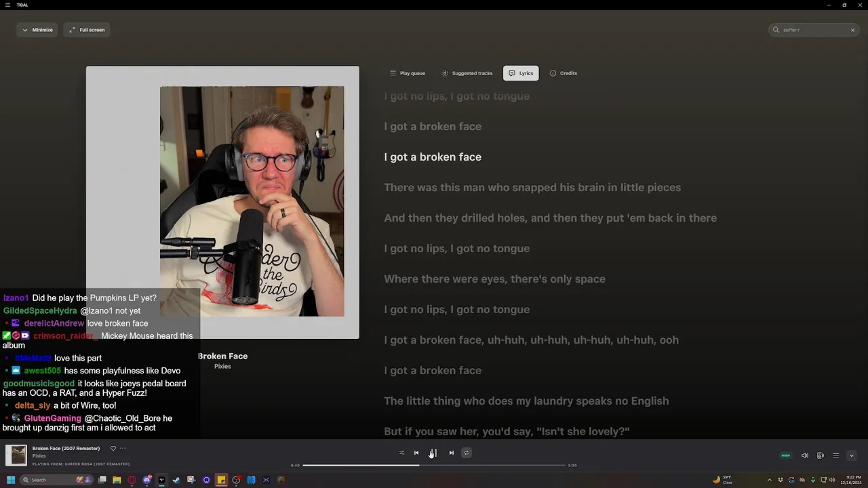868x488 pixels.
Task: Jump to lyric 'I got a broken face, uh-huh'
Action: click(x=531, y=340)
